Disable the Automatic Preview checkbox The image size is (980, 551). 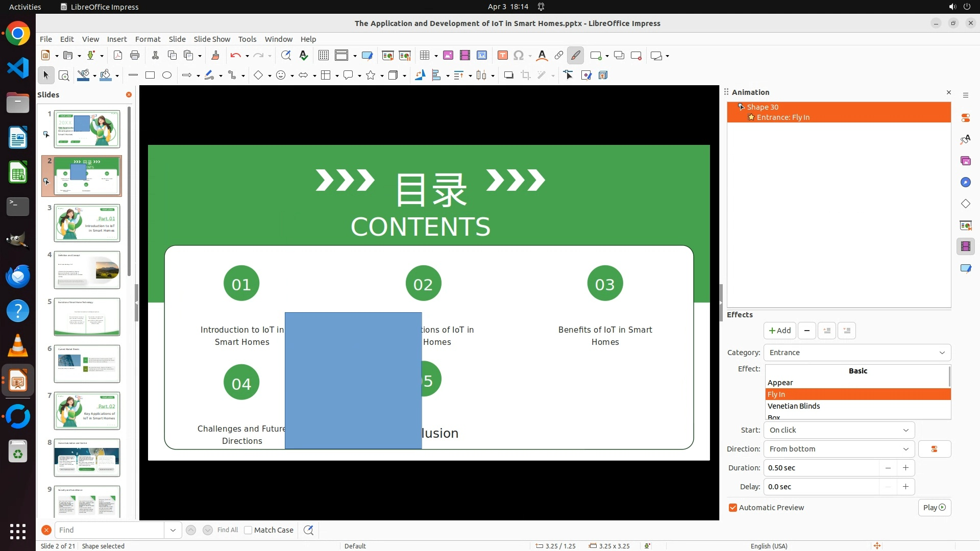pyautogui.click(x=733, y=508)
